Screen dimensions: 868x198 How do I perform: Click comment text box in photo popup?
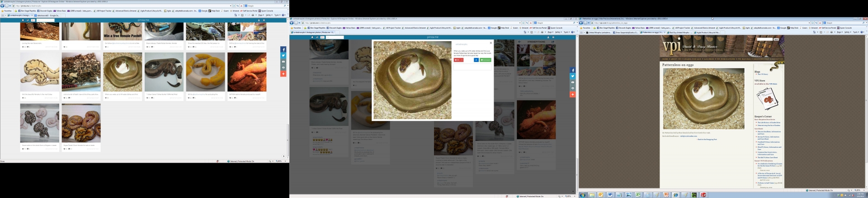(x=472, y=67)
